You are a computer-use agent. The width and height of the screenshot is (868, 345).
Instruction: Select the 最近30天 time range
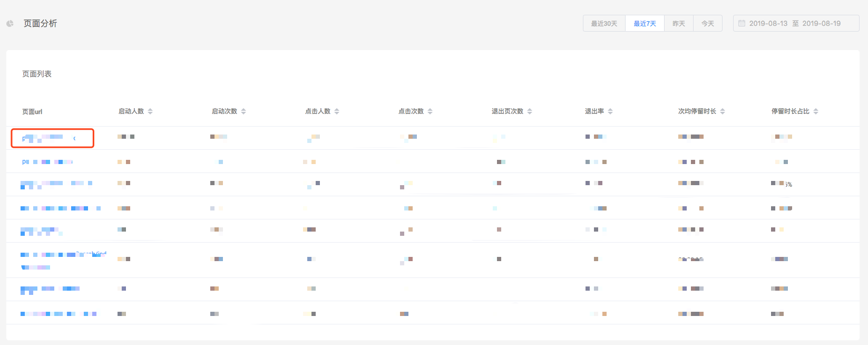604,24
